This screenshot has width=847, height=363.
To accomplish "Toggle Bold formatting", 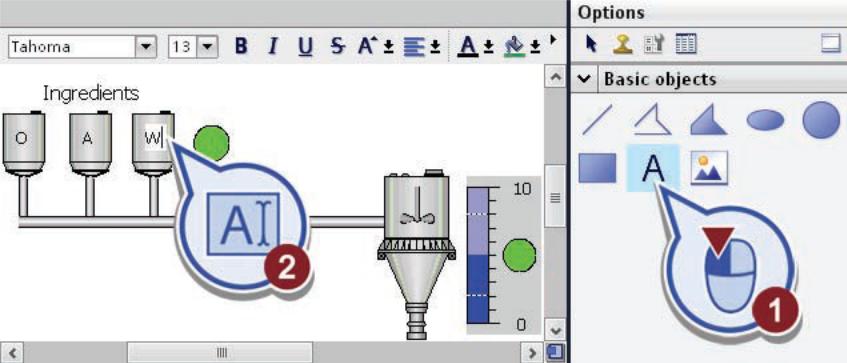I will (241, 47).
